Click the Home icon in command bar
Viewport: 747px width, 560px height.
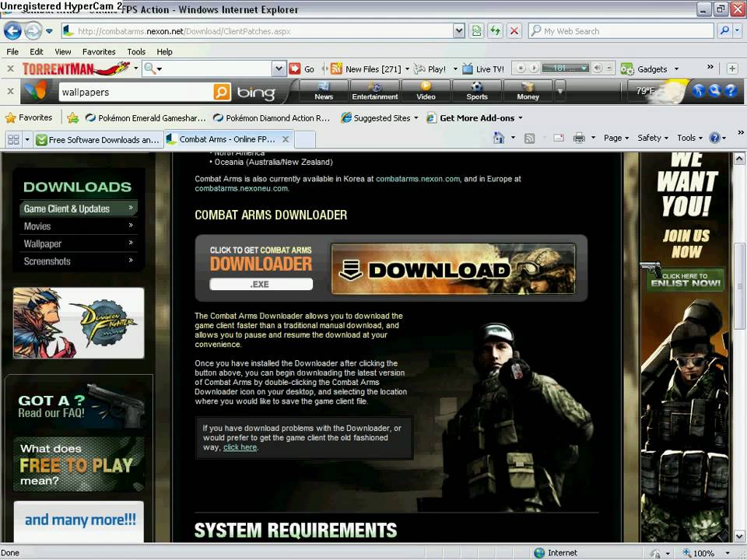coord(498,138)
